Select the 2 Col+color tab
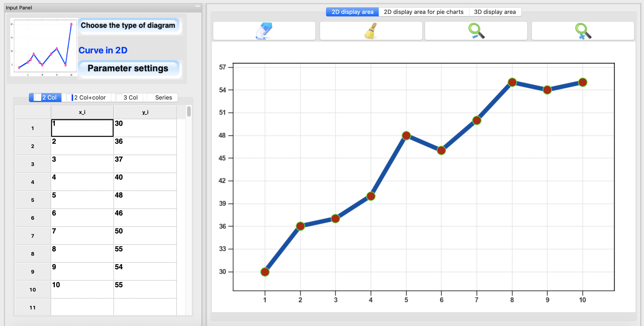Viewport: 644px width, 326px height. [86, 98]
